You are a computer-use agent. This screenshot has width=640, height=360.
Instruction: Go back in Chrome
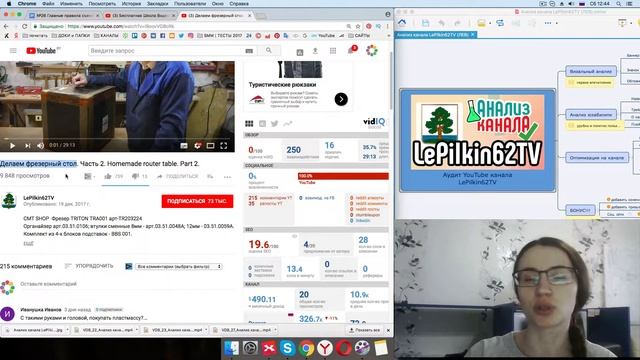point(6,26)
